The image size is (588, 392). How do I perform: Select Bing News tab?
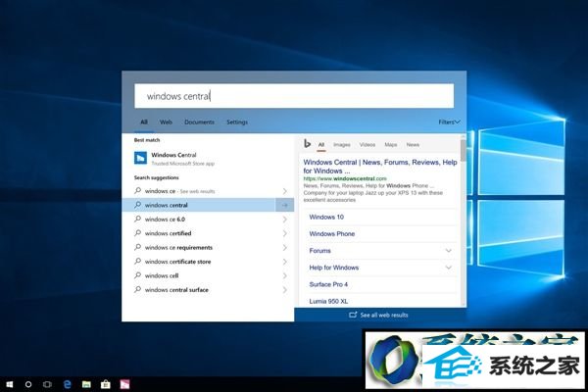pos(413,144)
